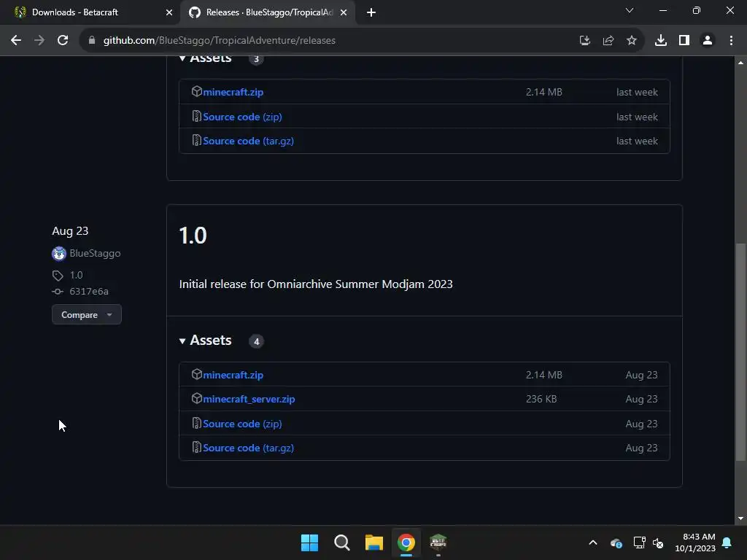Click scrollbar up arrow
747x560 pixels.
pyautogui.click(x=740, y=63)
